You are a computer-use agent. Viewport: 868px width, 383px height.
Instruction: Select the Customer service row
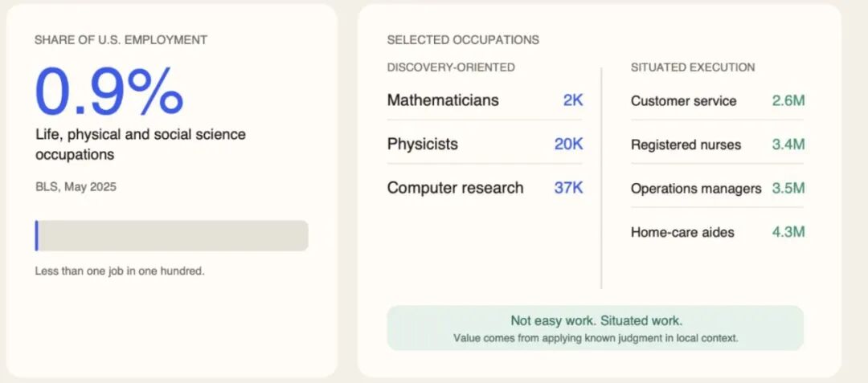coord(718,100)
